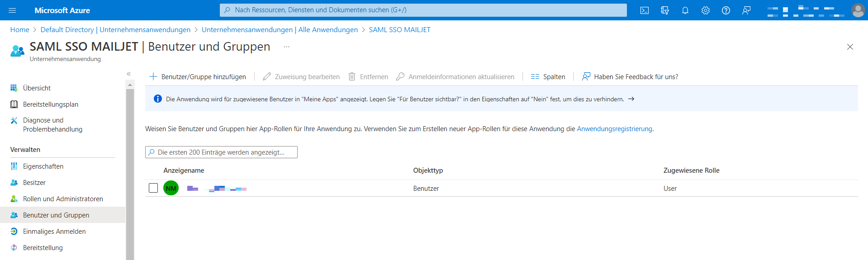This screenshot has width=868, height=260.
Task: Go to the Home breadcrumb
Action: pyautogui.click(x=19, y=30)
